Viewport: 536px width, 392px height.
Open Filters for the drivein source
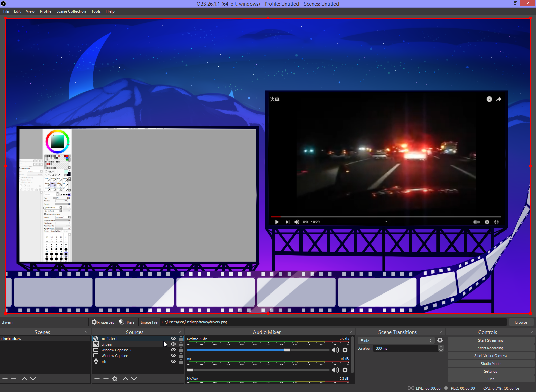pos(127,322)
